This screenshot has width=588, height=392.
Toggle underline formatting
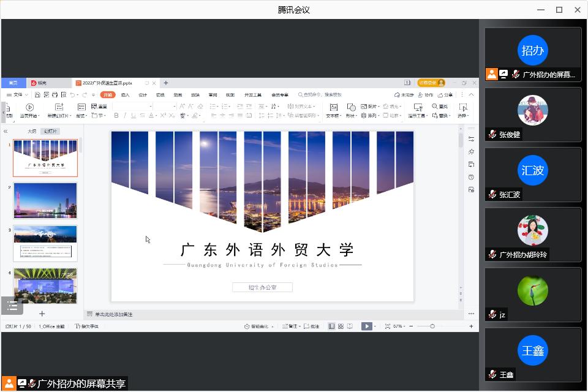(134, 115)
